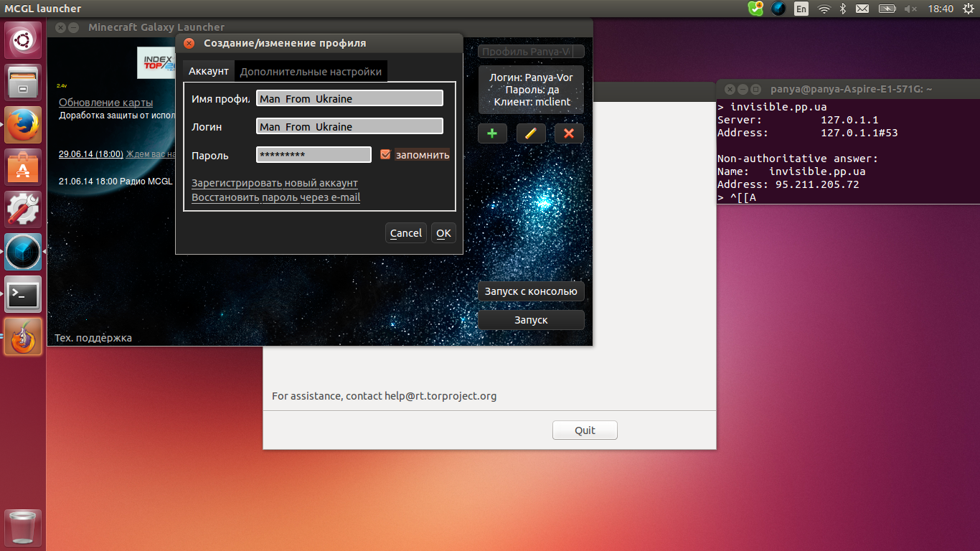The image size is (980, 551).
Task: Click the red X delete profile icon
Action: coord(569,133)
